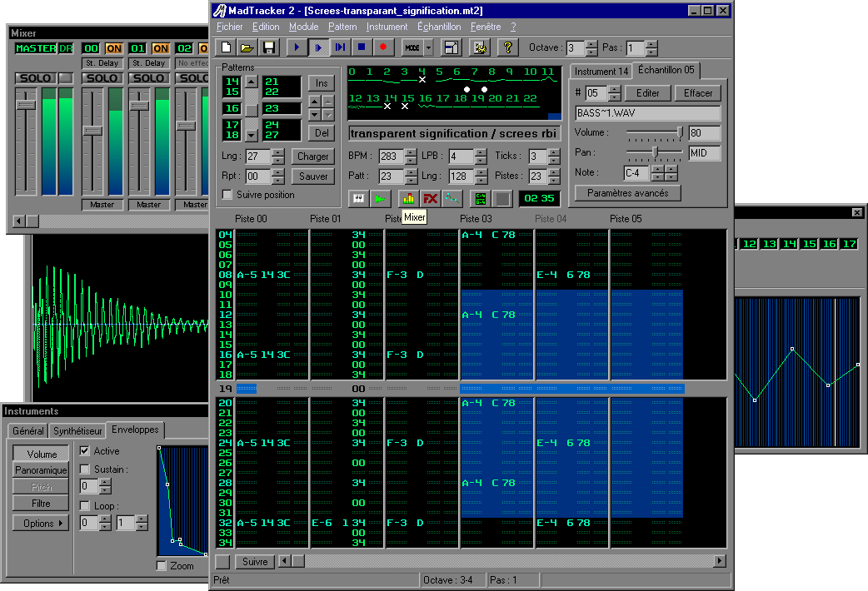Viewport: 868px width, 591px height.
Task: Click the green pattern notes icon
Action: pyautogui.click(x=480, y=198)
